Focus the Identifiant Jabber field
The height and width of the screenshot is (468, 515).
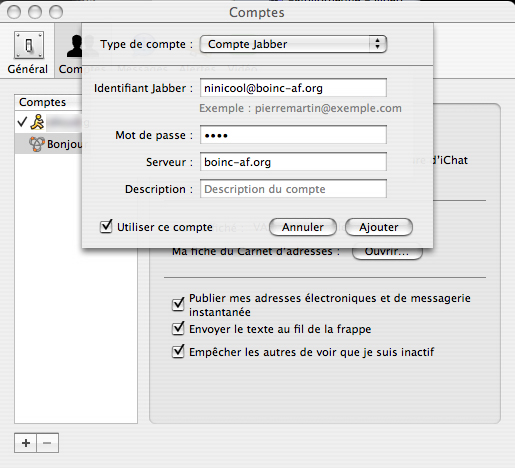point(293,88)
